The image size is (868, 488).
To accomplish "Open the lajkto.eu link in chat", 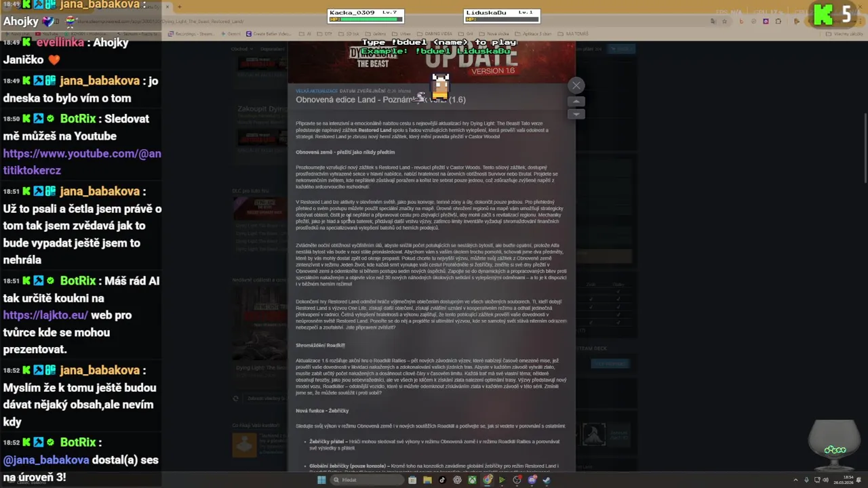I will point(45,315).
